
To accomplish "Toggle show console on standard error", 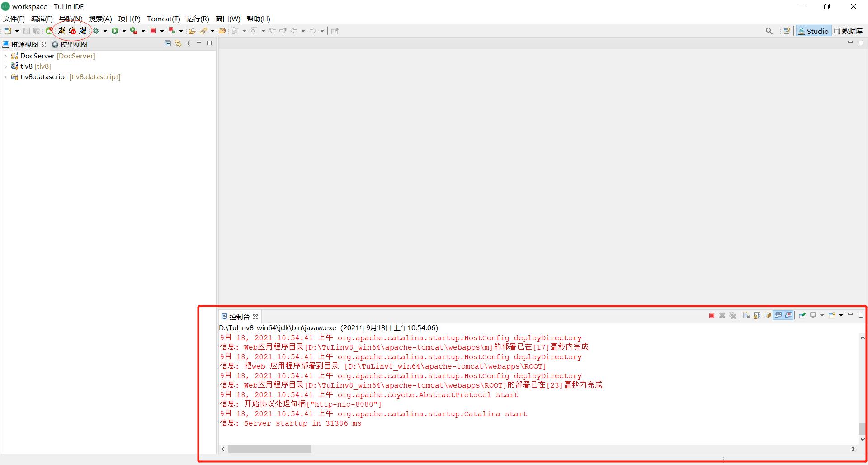I will click(788, 315).
